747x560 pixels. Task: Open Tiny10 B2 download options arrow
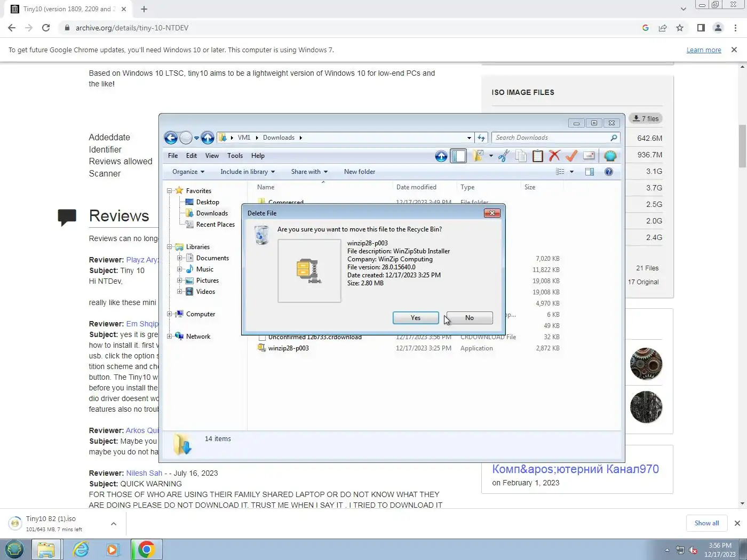[x=114, y=524]
